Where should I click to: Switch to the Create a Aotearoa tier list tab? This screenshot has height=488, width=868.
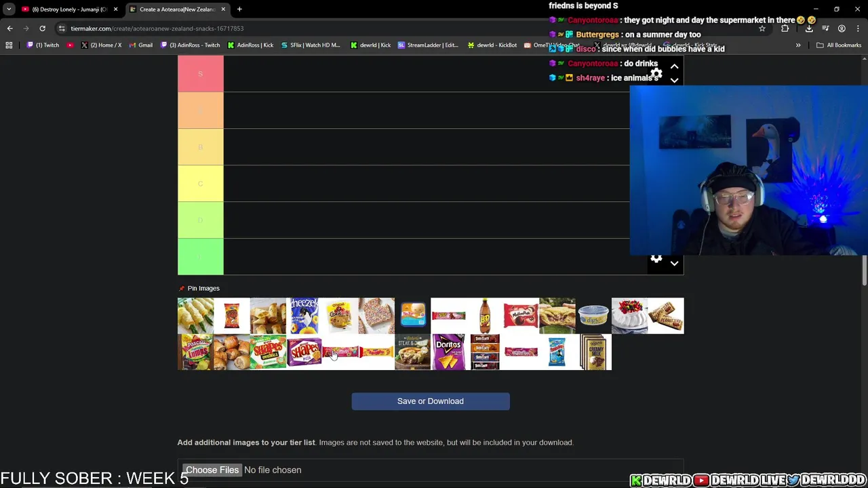tap(178, 9)
